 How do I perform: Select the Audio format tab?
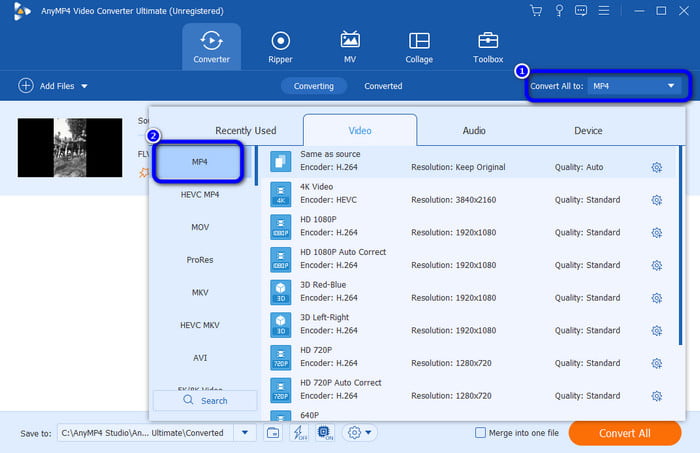click(x=474, y=130)
